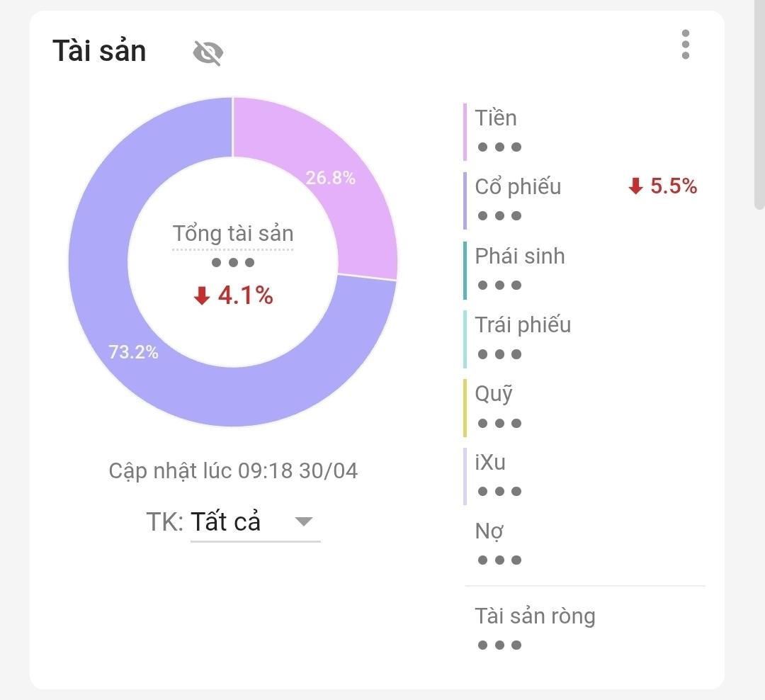Click the Trái phiếu legend color bar
This screenshot has height=700, width=765.
tap(465, 338)
